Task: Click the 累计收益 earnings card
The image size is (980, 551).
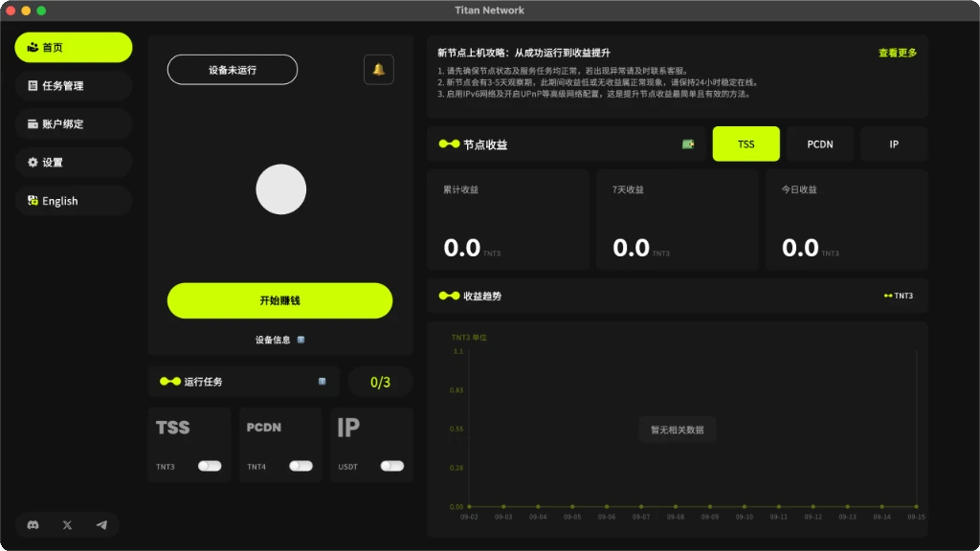Action: click(x=508, y=220)
